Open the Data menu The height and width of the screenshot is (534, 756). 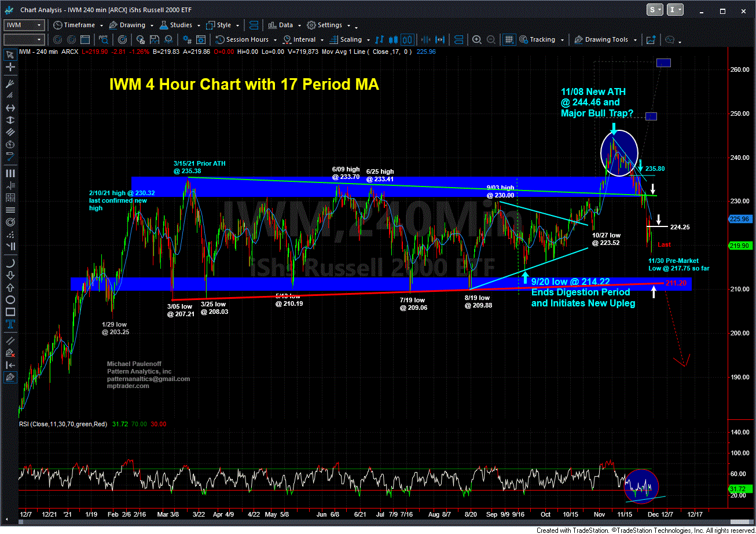284,25
